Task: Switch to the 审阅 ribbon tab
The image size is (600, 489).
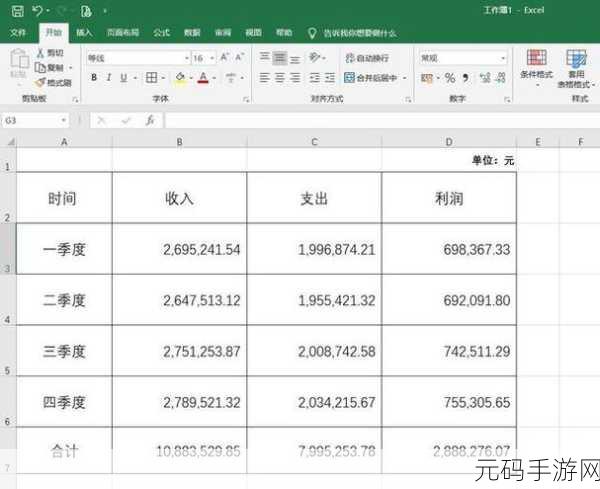Action: pyautogui.click(x=223, y=33)
